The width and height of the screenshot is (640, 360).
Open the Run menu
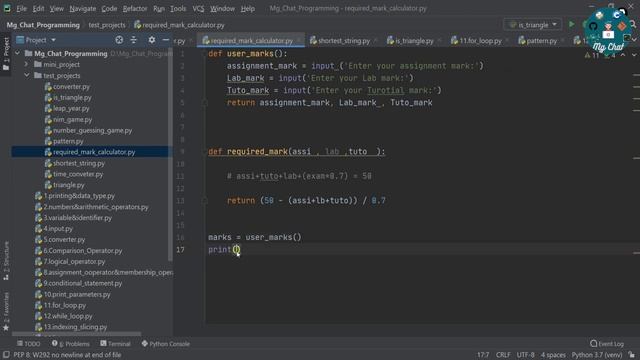point(159,8)
